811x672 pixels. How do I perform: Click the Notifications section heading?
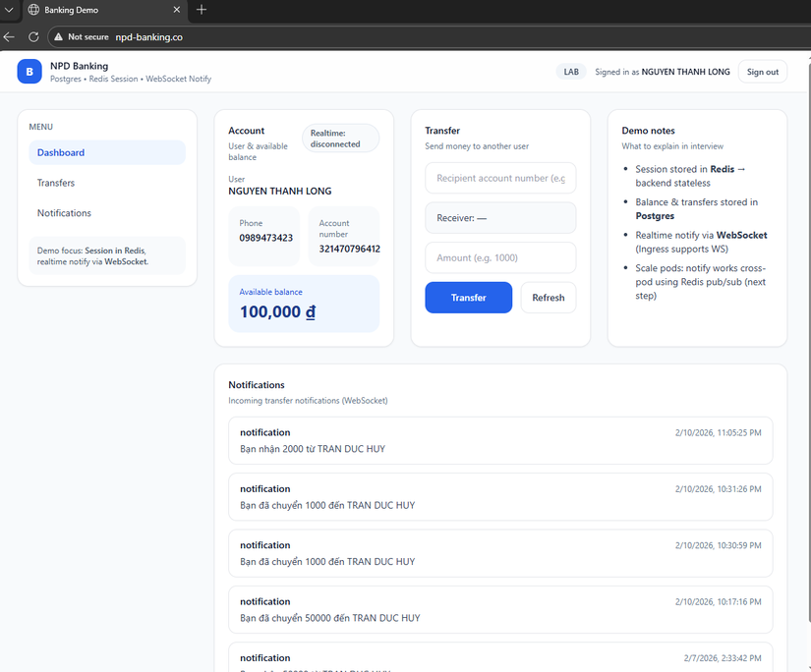tap(257, 384)
